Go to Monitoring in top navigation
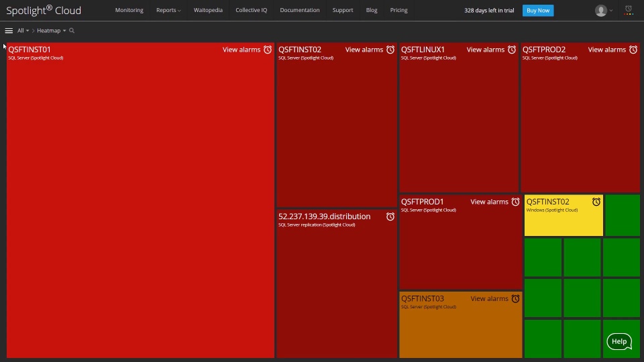This screenshot has width=644, height=362. coord(129,10)
